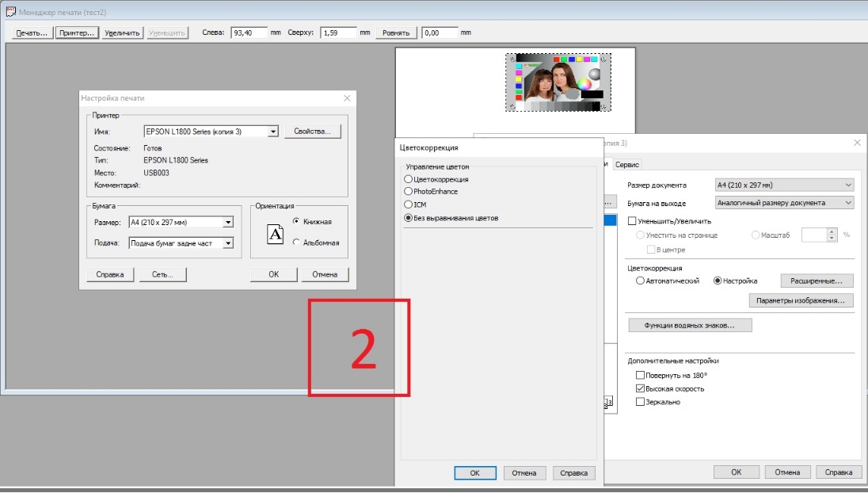Enable the Зеркально checkbox
Viewport: 868px width, 493px height.
point(641,402)
